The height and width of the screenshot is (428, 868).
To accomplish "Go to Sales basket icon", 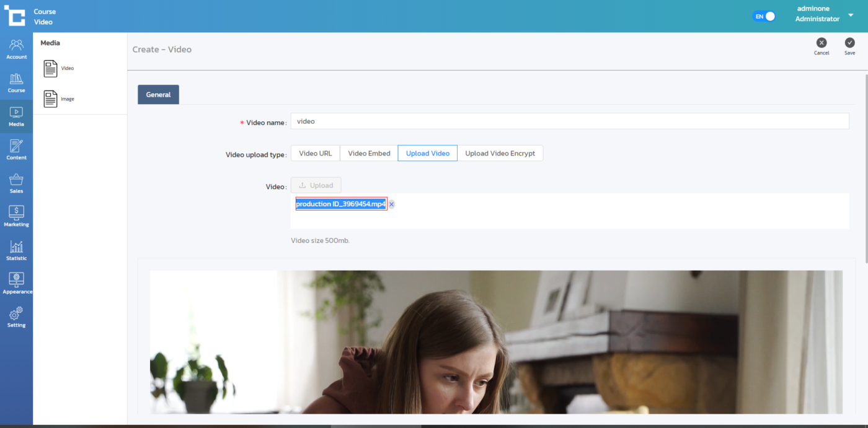I will tap(16, 182).
